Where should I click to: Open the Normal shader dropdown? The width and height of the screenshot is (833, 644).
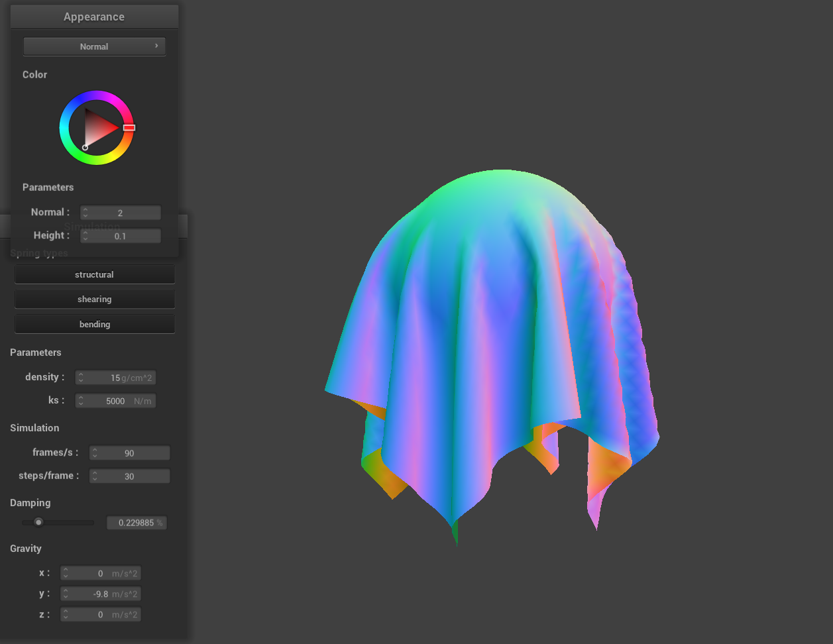coord(94,46)
